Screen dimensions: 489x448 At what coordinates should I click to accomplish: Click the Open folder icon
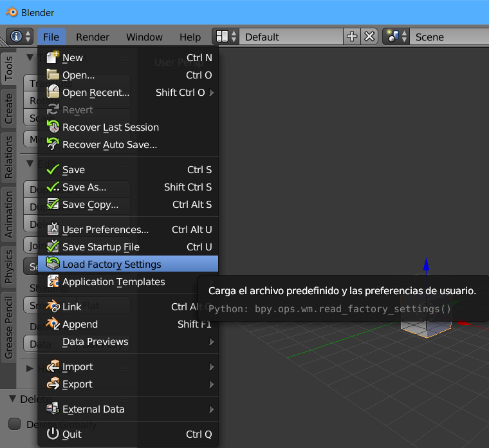[x=53, y=75]
